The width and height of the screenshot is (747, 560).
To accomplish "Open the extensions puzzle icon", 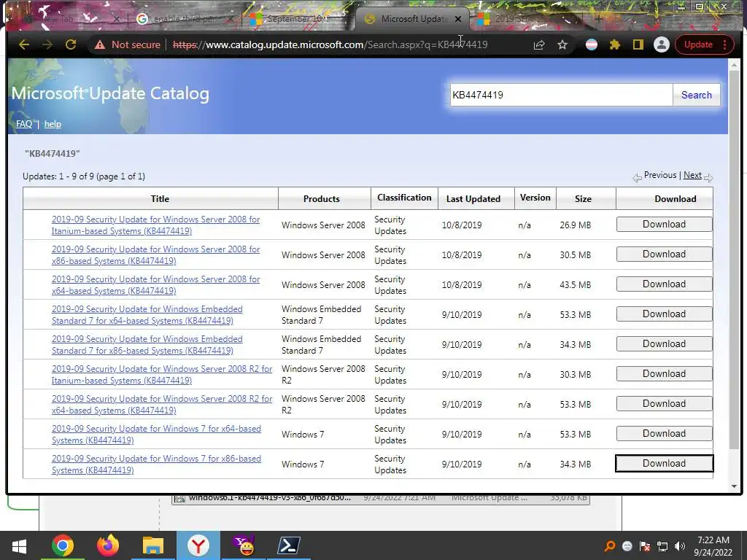I will (x=614, y=44).
